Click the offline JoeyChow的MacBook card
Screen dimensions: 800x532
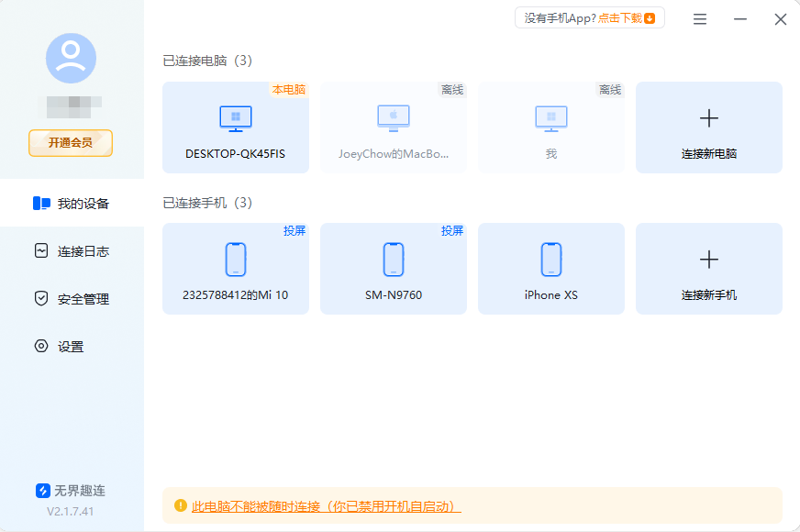click(x=393, y=127)
